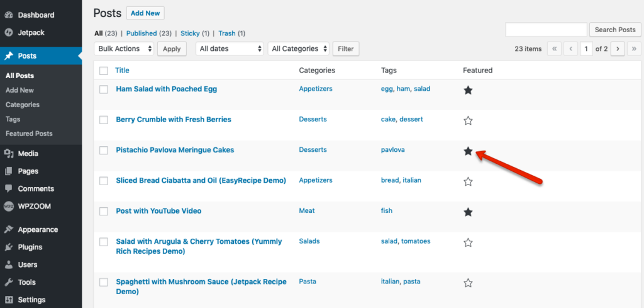
Task: Click the Jetpack icon in admin menu
Action: click(x=9, y=33)
